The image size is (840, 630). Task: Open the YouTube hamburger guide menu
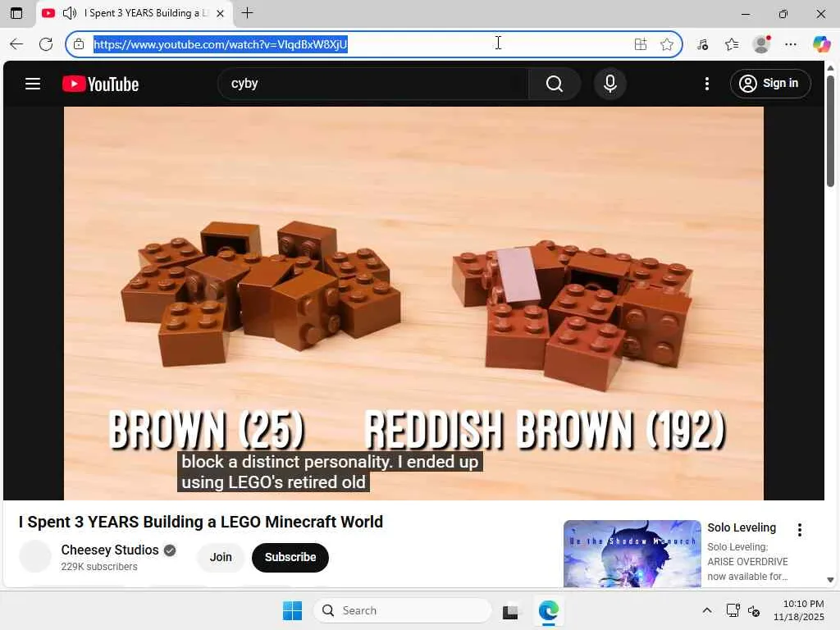[x=33, y=84]
